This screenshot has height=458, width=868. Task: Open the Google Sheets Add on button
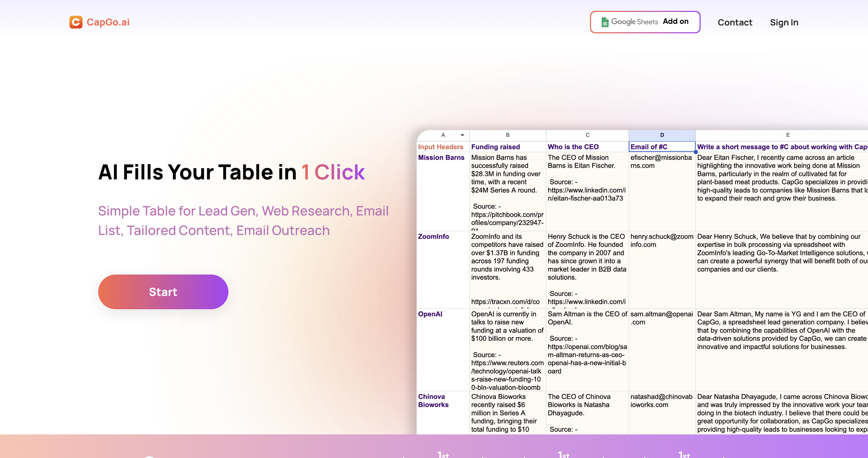coord(645,22)
